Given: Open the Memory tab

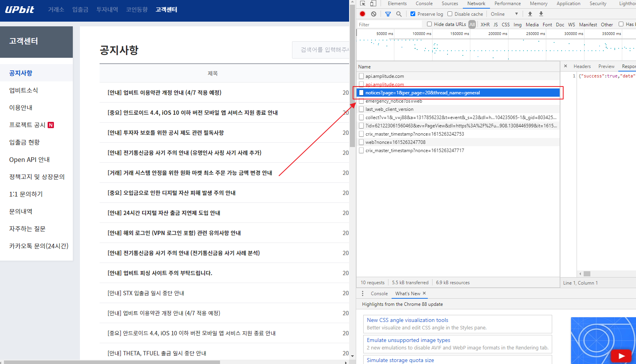Looking at the screenshot, I should [x=538, y=4].
